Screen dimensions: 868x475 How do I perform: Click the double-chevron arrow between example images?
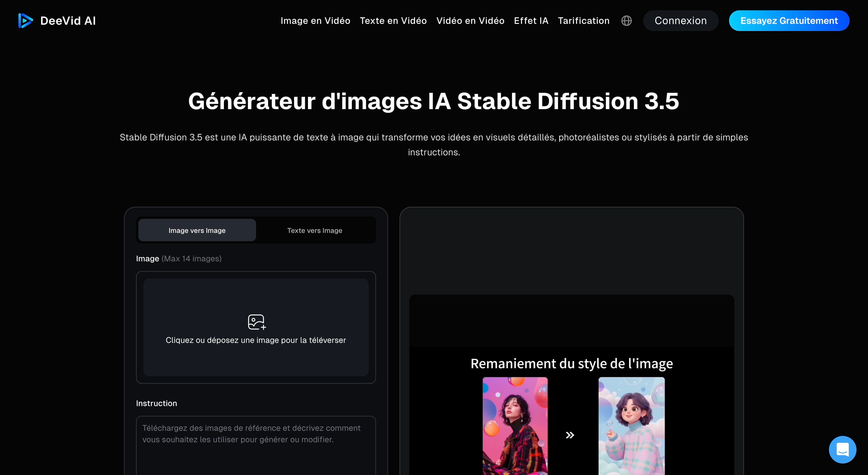click(x=570, y=435)
